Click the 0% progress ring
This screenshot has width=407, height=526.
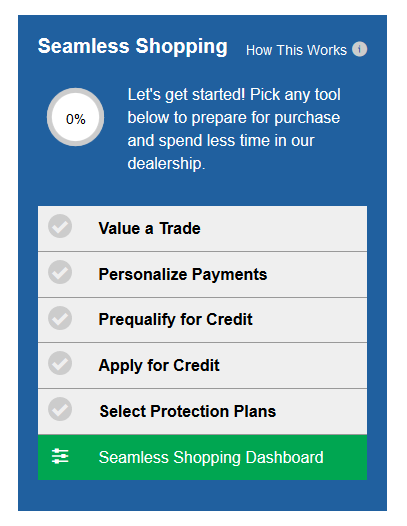click(75, 117)
